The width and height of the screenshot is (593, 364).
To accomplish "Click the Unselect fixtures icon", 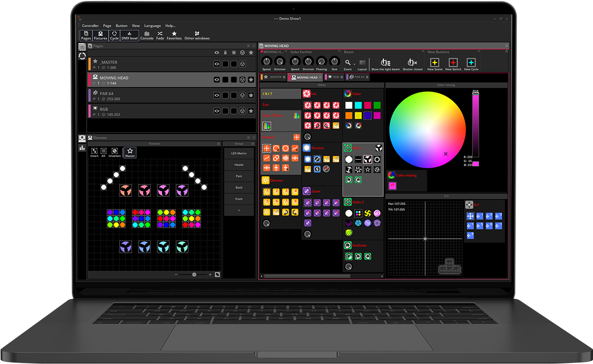I will click(x=115, y=152).
